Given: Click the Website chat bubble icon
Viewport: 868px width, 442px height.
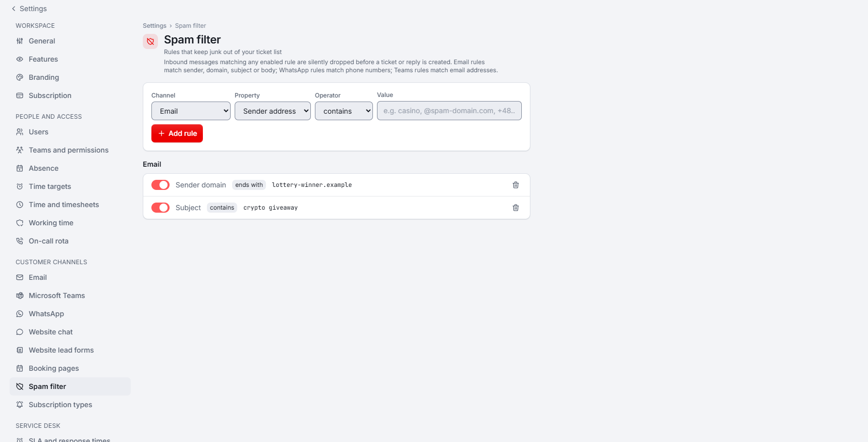Looking at the screenshot, I should [20, 332].
